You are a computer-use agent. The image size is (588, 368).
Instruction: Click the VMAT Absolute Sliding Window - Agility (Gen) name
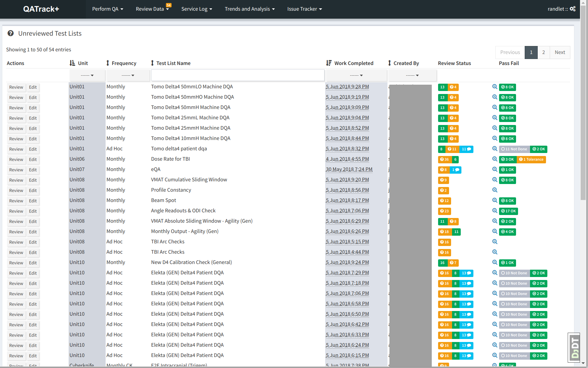pos(202,221)
